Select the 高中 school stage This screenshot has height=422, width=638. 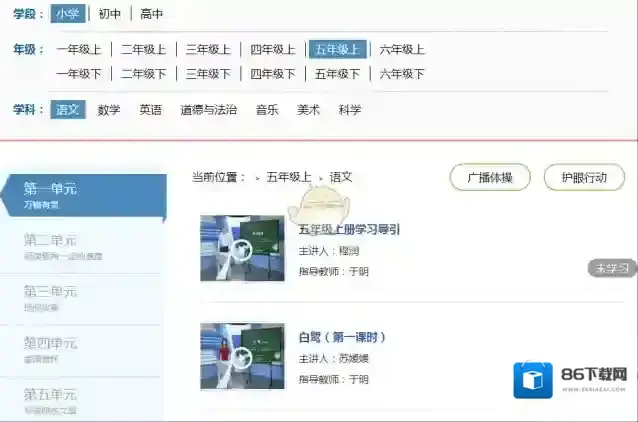point(151,14)
